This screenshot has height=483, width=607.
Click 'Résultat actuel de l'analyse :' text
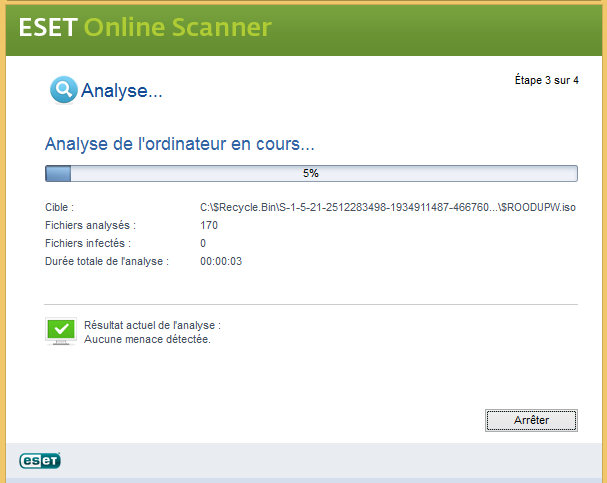tap(153, 325)
